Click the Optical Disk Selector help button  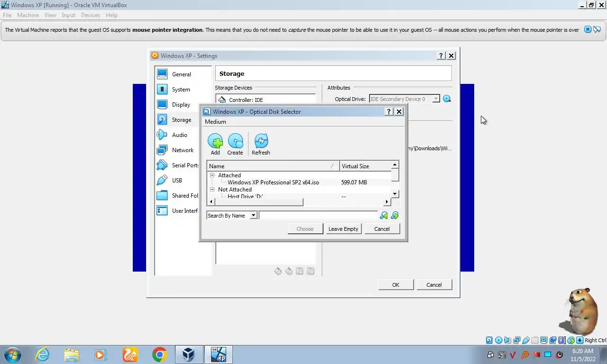[x=389, y=112]
